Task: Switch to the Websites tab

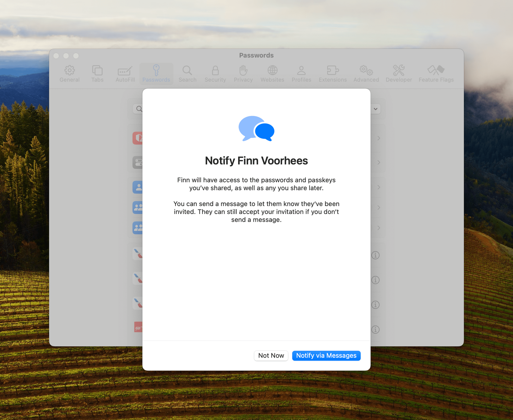Action: click(x=272, y=73)
